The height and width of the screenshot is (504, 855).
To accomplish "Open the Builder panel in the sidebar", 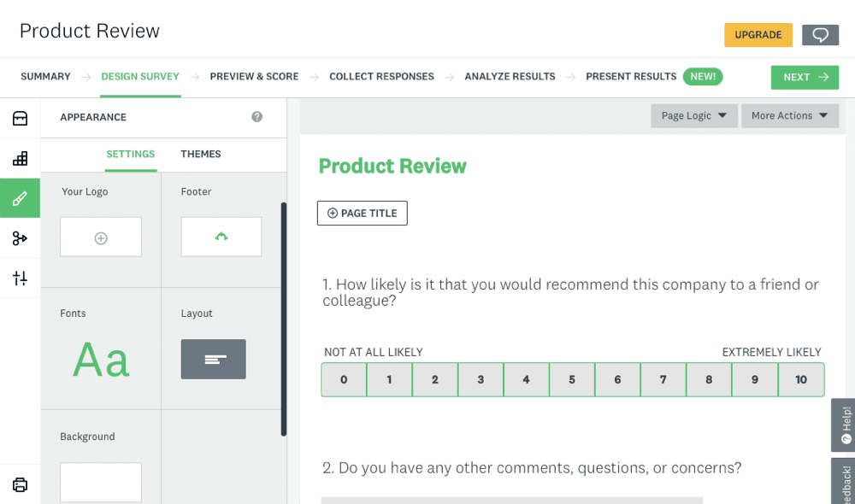I will (x=20, y=119).
